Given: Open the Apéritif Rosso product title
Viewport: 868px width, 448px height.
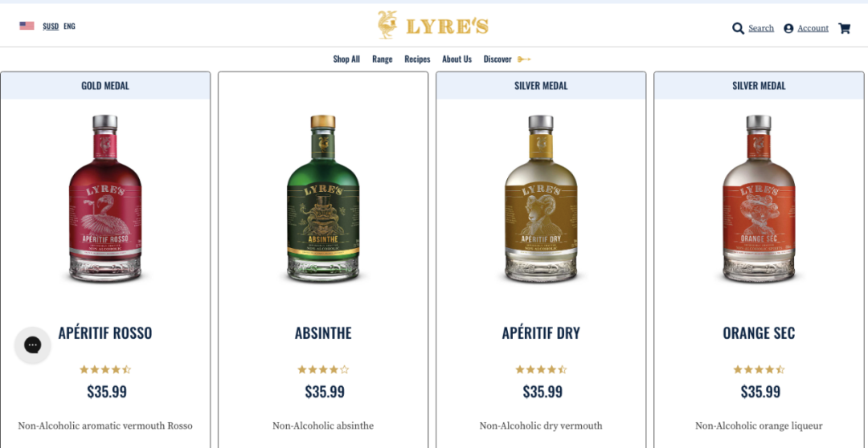Looking at the screenshot, I should click(105, 333).
